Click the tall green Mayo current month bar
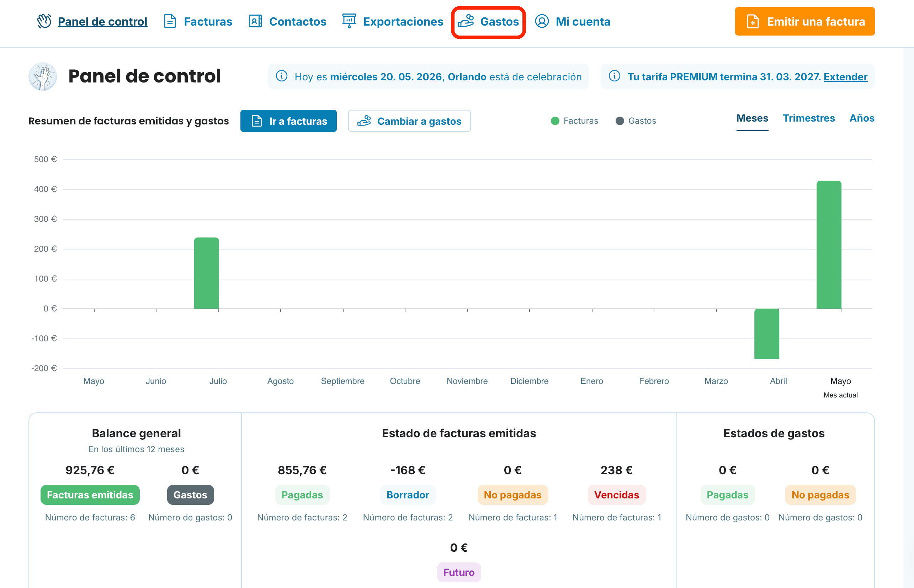 coord(828,244)
